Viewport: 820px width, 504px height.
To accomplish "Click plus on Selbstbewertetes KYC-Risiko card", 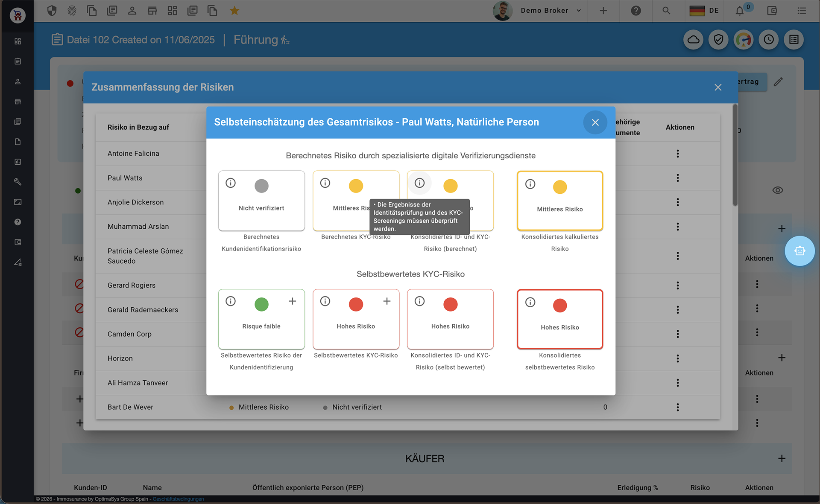I will pos(387,301).
